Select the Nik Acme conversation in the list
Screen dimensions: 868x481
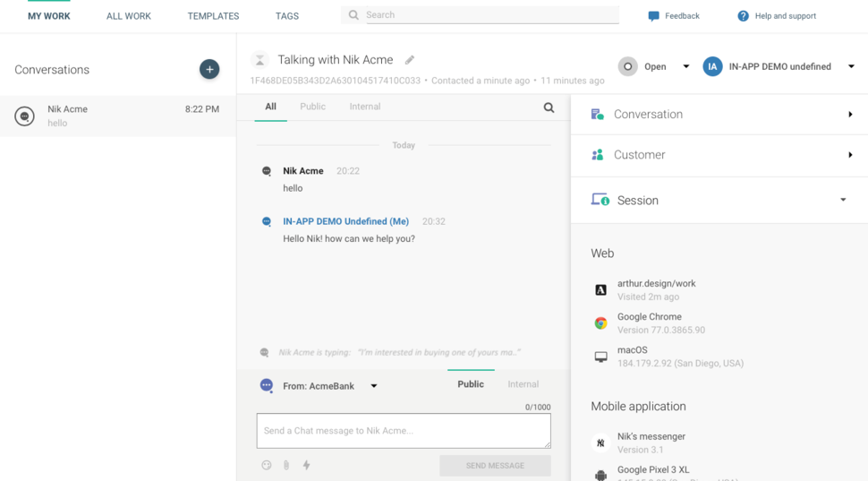[118, 116]
